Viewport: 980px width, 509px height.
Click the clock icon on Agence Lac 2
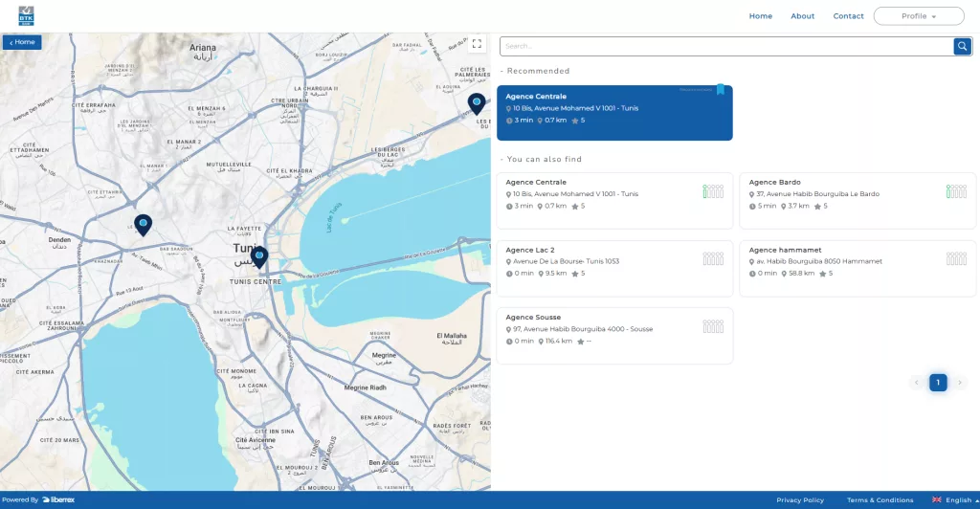coord(509,274)
